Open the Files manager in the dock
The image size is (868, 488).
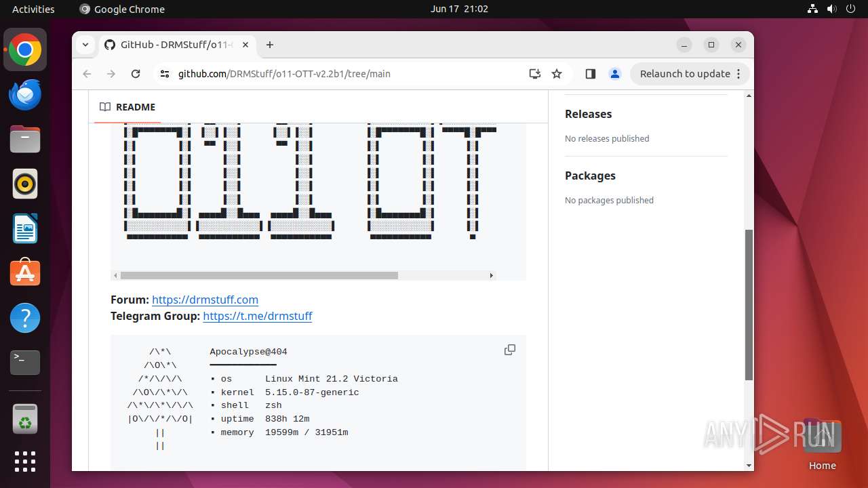tap(25, 139)
